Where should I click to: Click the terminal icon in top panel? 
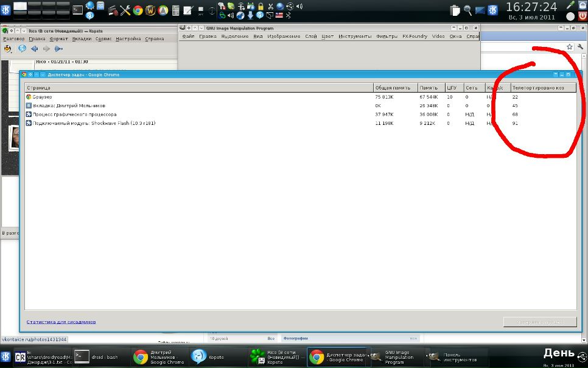(77, 10)
